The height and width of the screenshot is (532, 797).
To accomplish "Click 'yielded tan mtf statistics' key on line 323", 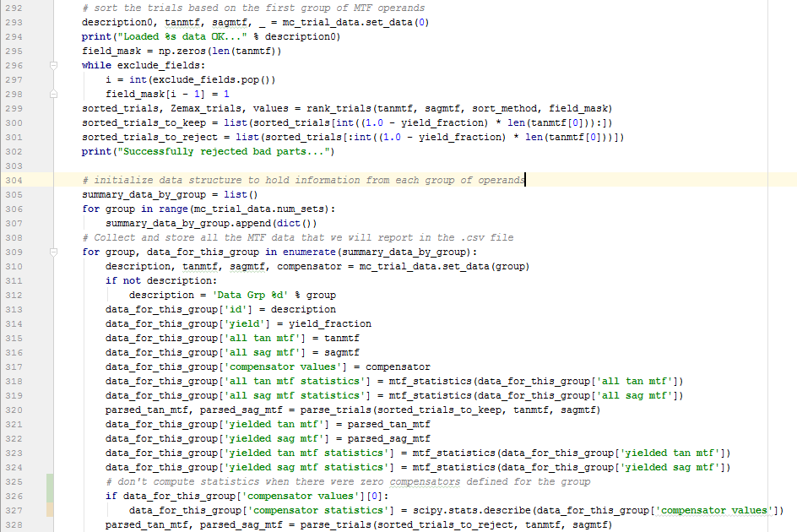I will tap(308, 453).
